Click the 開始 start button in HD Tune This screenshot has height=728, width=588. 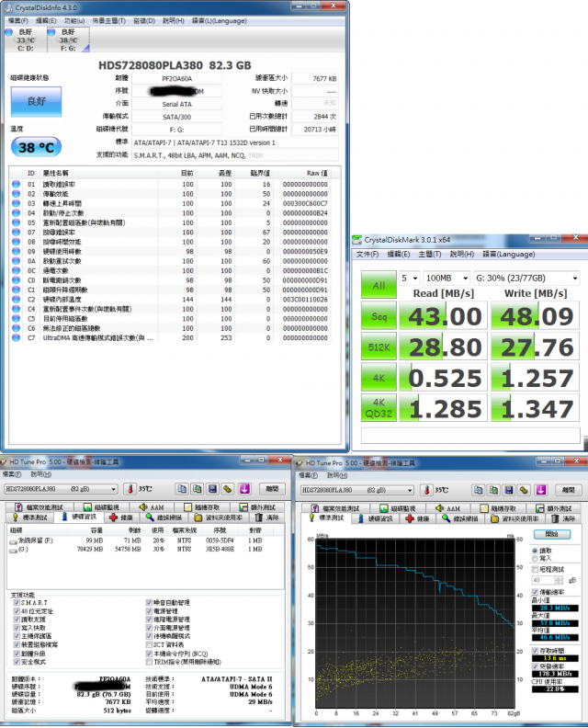tap(552, 534)
